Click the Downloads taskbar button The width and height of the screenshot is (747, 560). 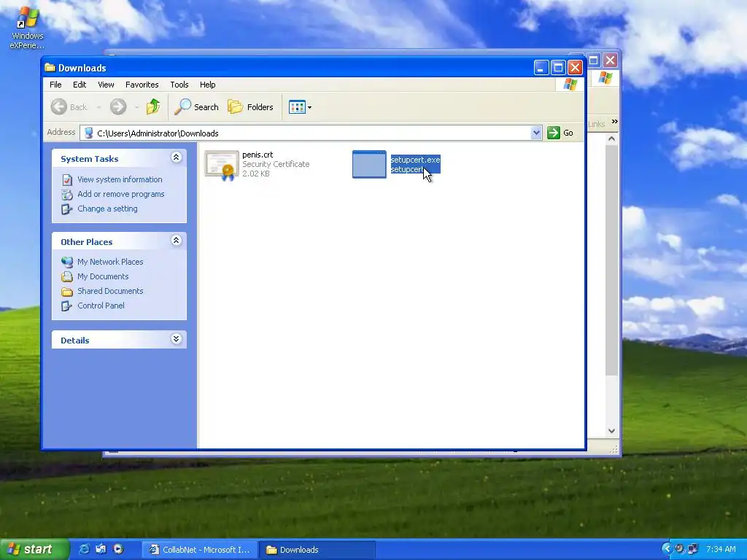coord(317,550)
